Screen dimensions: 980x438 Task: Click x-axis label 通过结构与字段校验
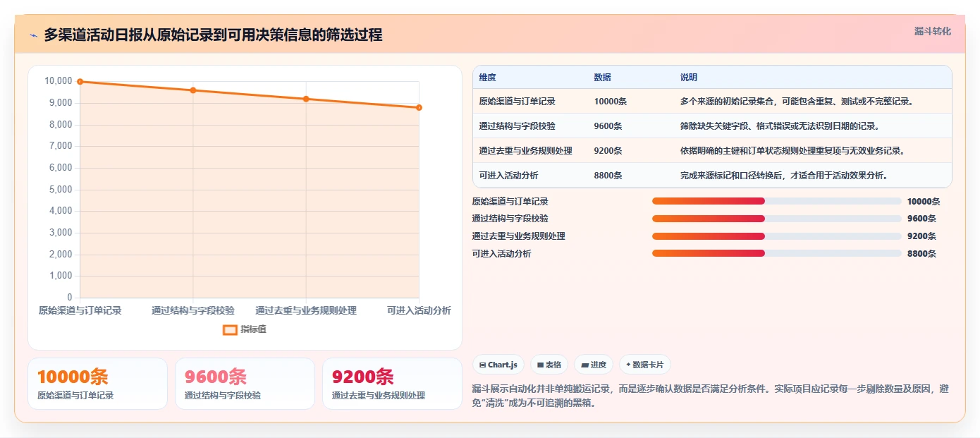[193, 310]
